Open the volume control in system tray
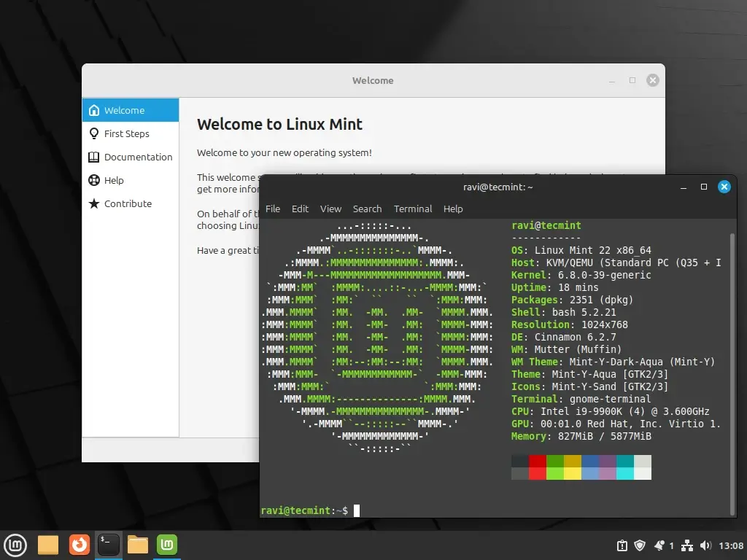 [705, 545]
